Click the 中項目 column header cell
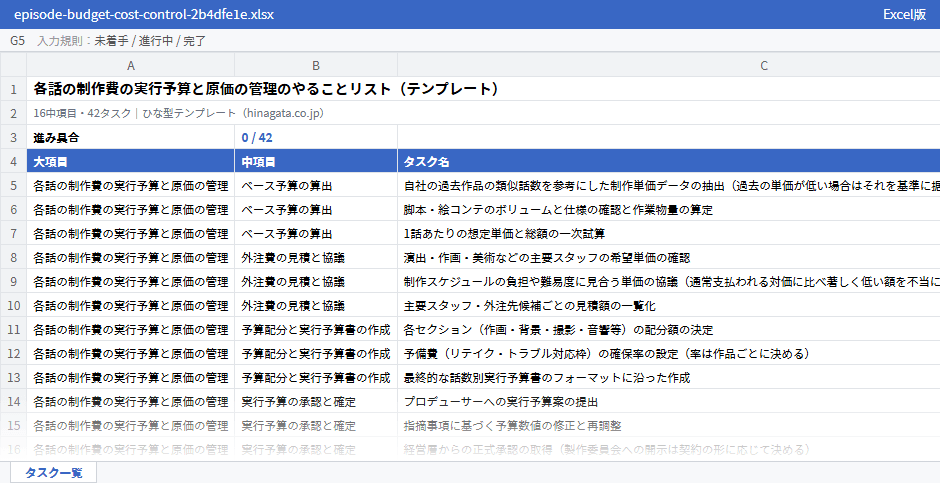The image size is (940, 483). tap(316, 161)
